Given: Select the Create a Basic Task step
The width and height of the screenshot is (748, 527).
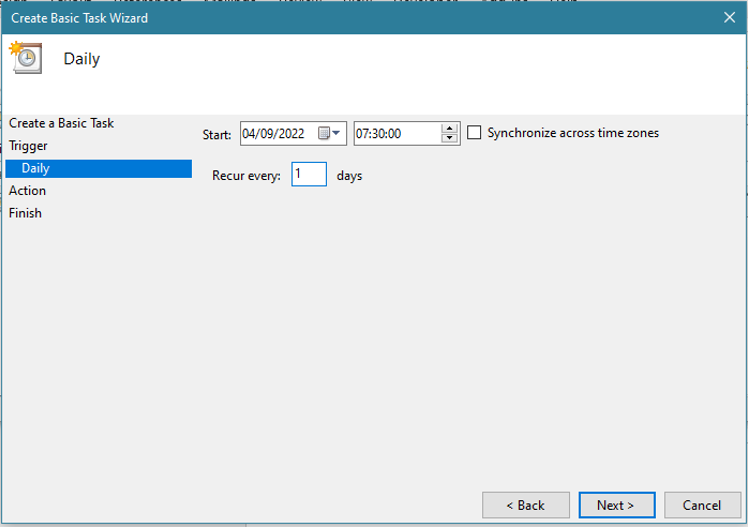Looking at the screenshot, I should click(x=61, y=123).
